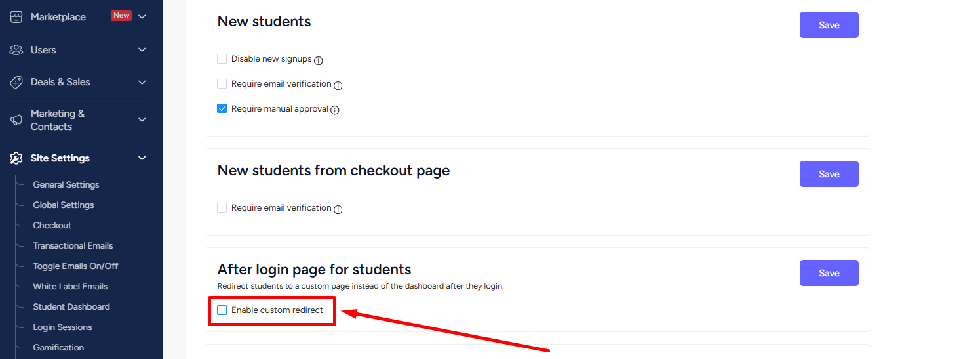Collapse the Site Settings chevron
The image size is (980, 359).
pyautogui.click(x=142, y=158)
